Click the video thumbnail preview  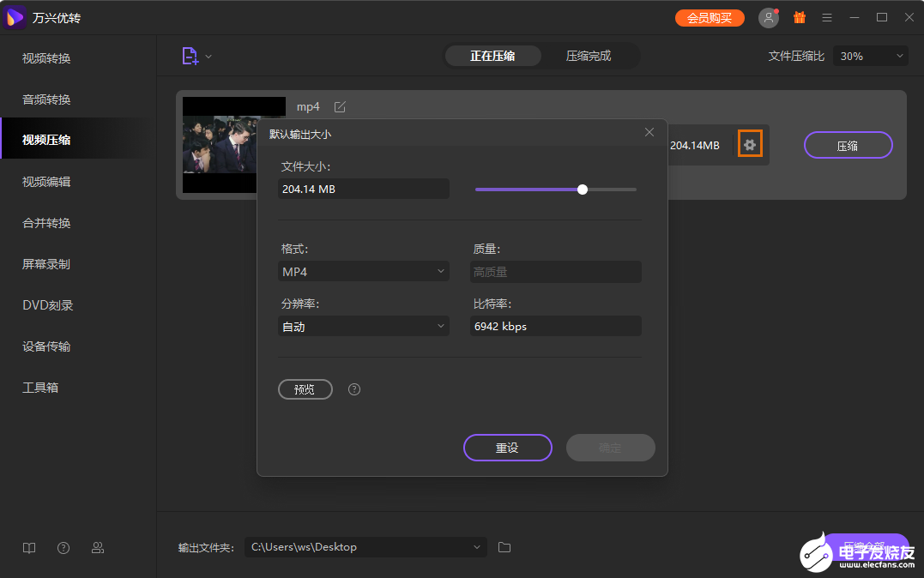pyautogui.click(x=220, y=145)
